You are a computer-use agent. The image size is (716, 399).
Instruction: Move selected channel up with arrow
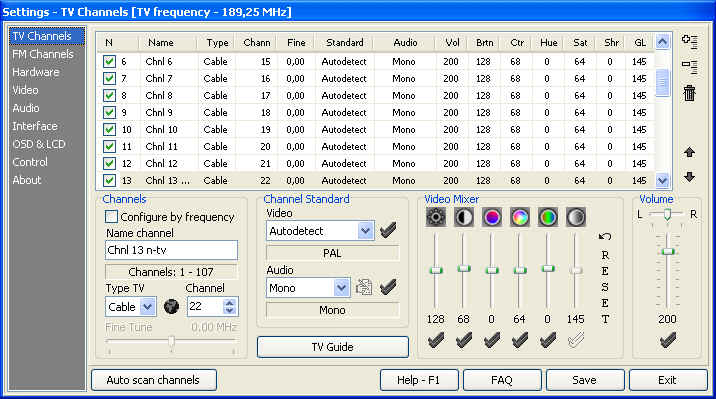(690, 152)
